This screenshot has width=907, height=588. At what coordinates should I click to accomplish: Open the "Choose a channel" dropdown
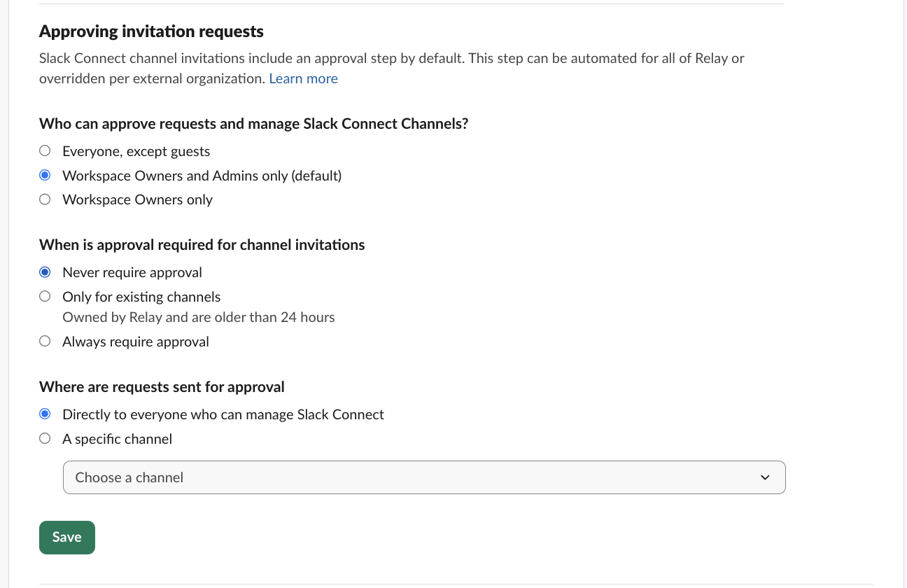point(424,477)
